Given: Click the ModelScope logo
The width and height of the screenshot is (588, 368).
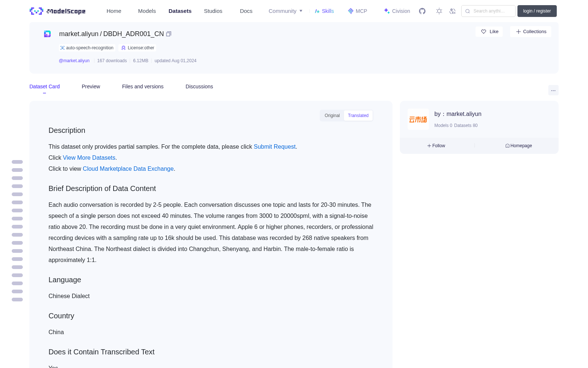Looking at the screenshot, I should click(x=58, y=11).
